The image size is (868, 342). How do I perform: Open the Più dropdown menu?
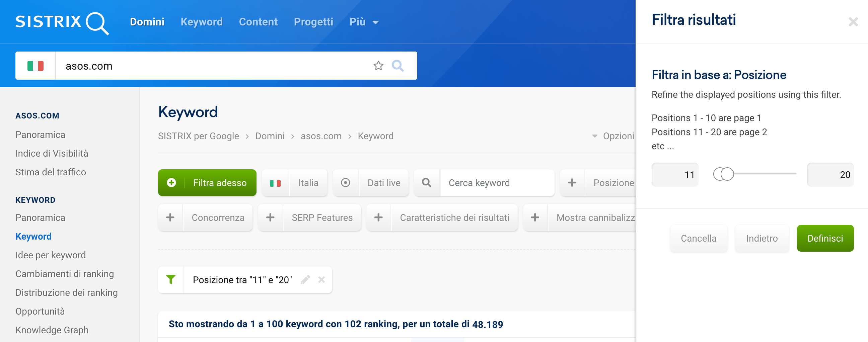(364, 22)
